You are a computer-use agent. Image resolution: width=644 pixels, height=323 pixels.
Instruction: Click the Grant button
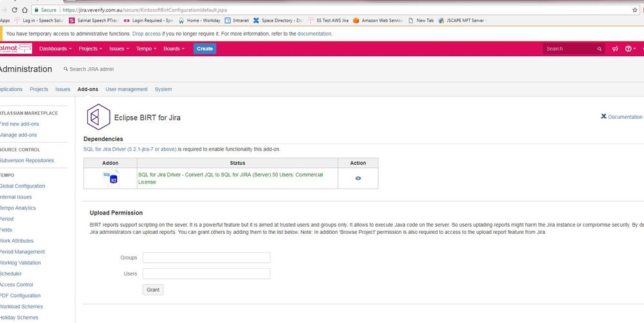[x=153, y=289]
